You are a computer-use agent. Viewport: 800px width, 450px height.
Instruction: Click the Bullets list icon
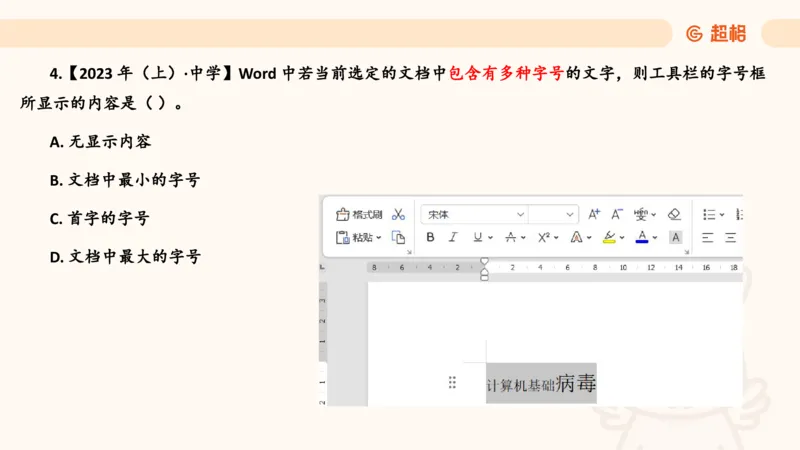click(x=709, y=215)
